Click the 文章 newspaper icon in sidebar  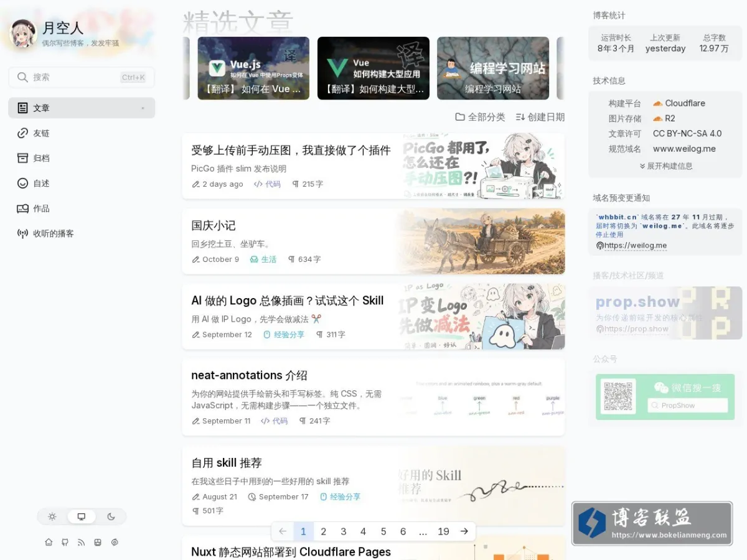tap(22, 108)
